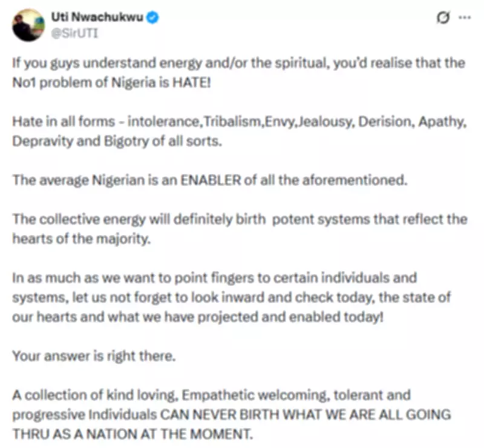This screenshot has width=484, height=448.
Task: Open the more options ellipsis menu
Action: 463,18
